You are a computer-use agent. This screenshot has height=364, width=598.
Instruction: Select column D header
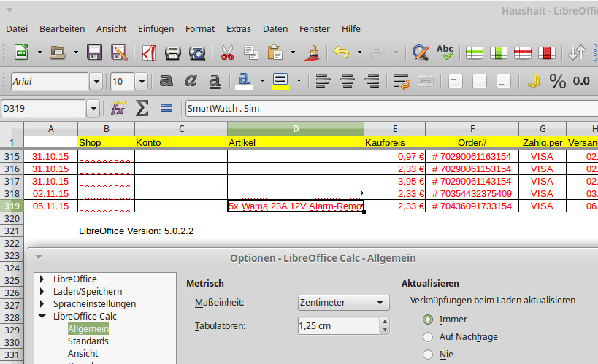[296, 129]
